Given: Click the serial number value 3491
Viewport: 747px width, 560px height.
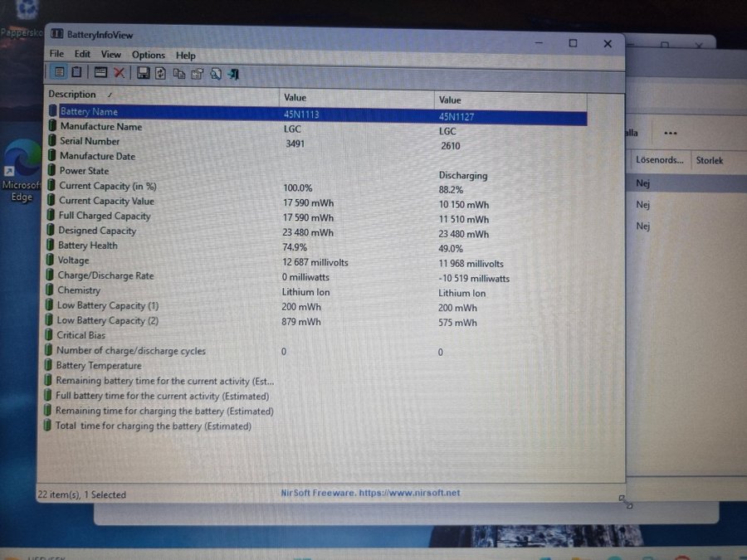Looking at the screenshot, I should tap(295, 144).
